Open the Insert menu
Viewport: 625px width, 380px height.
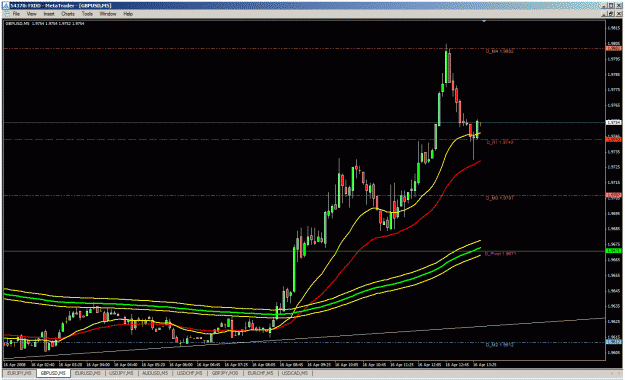[49, 14]
